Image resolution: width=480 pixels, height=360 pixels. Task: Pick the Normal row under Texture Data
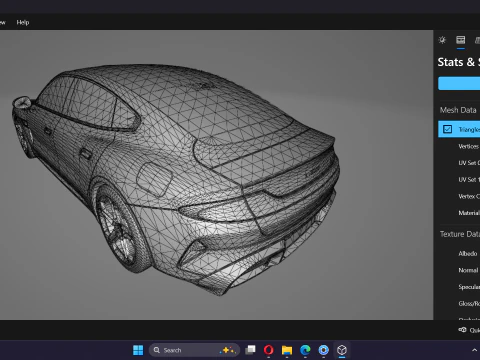(x=459, y=270)
